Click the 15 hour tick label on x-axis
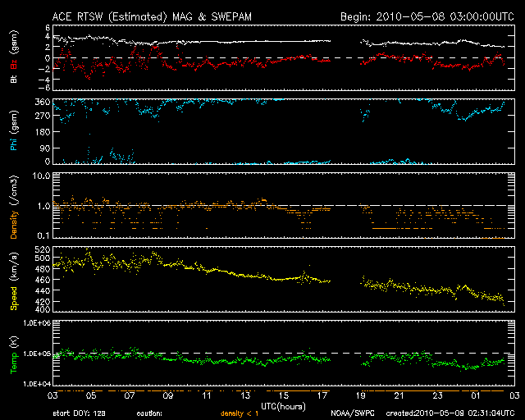 click(x=287, y=395)
